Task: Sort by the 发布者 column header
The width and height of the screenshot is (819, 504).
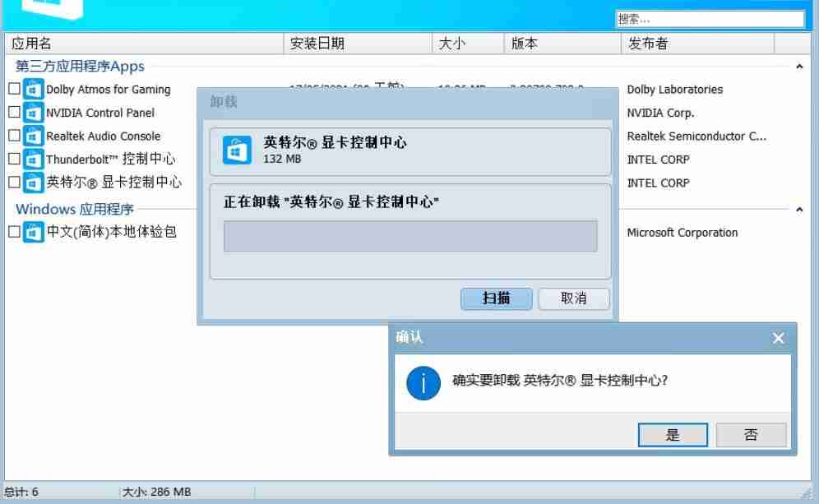Action: (698, 44)
